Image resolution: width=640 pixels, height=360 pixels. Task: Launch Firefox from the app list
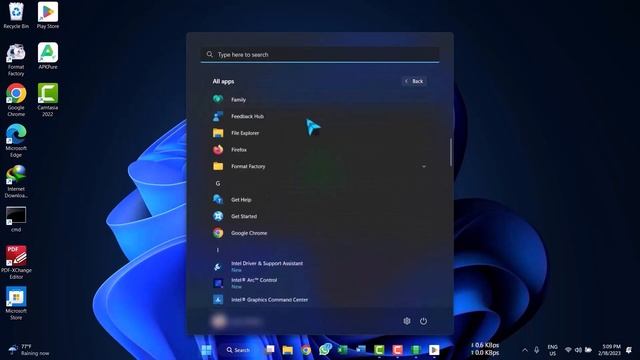[319, 149]
